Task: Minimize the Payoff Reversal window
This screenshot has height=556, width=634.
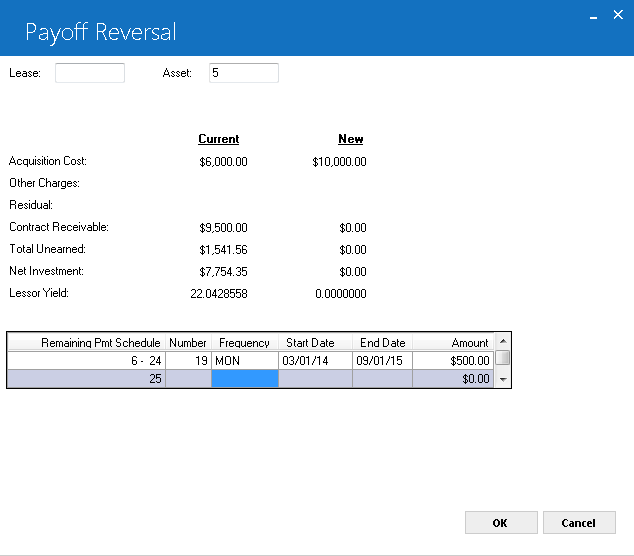Action: [x=593, y=16]
